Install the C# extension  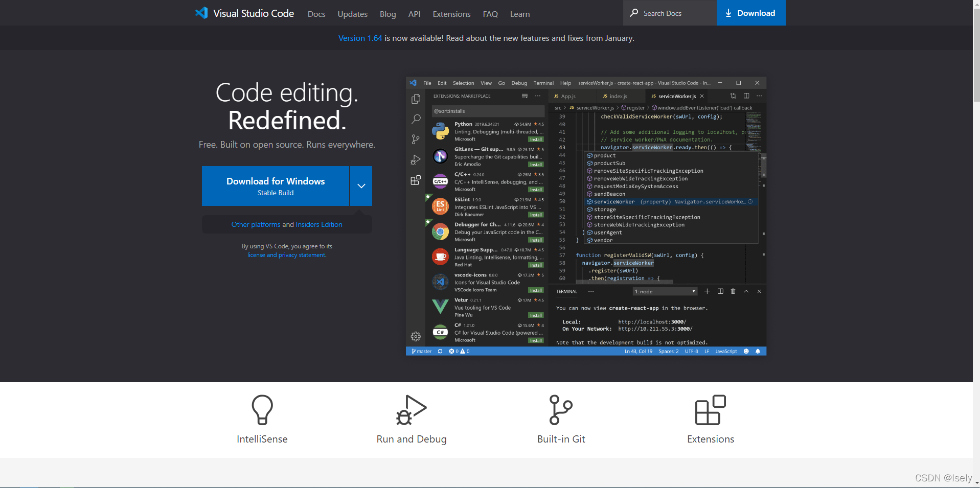click(x=536, y=340)
